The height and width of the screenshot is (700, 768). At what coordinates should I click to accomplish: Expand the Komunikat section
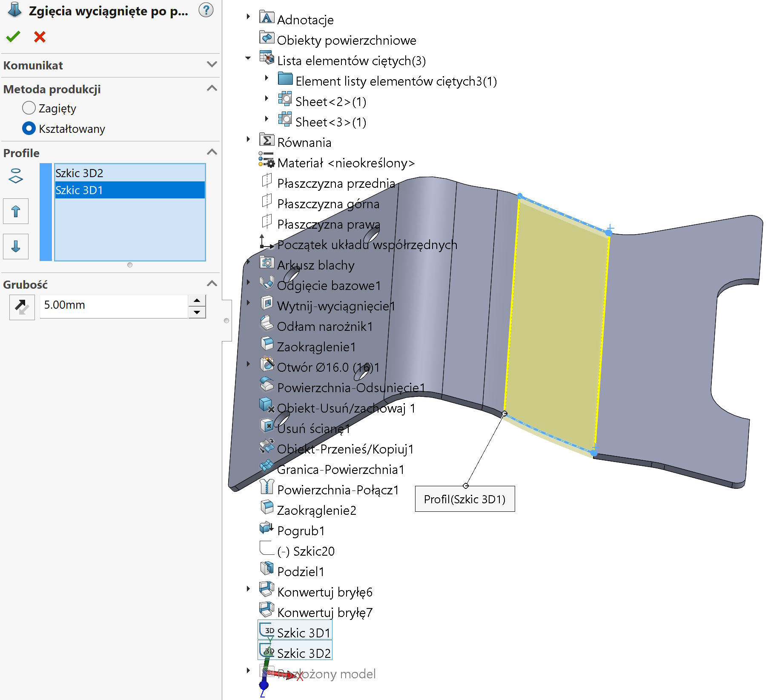(212, 65)
